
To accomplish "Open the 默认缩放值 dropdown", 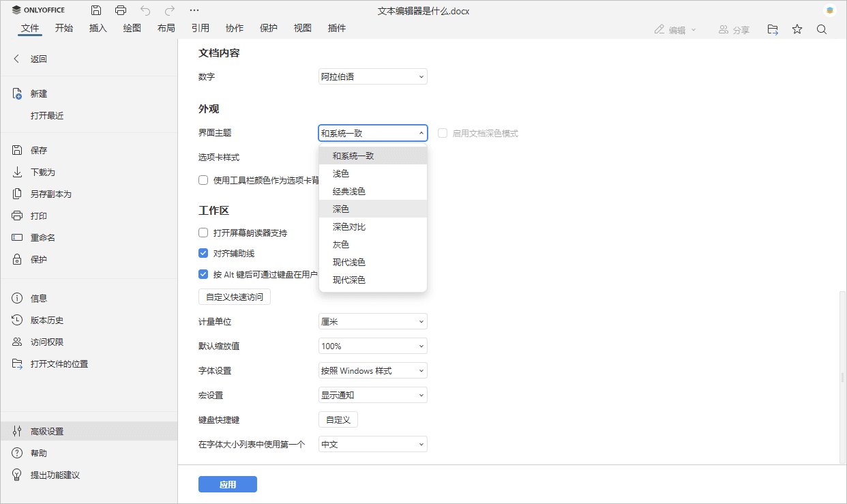I will 372,346.
